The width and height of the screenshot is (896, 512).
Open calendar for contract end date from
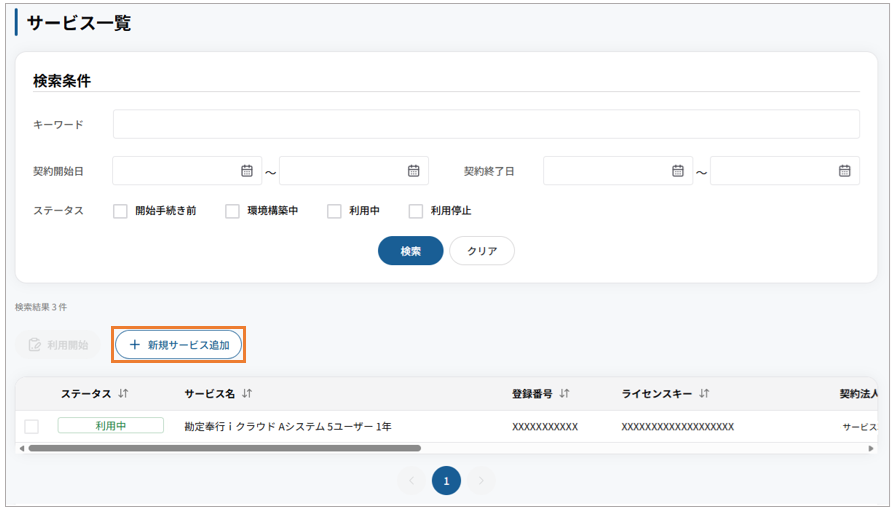coord(678,171)
